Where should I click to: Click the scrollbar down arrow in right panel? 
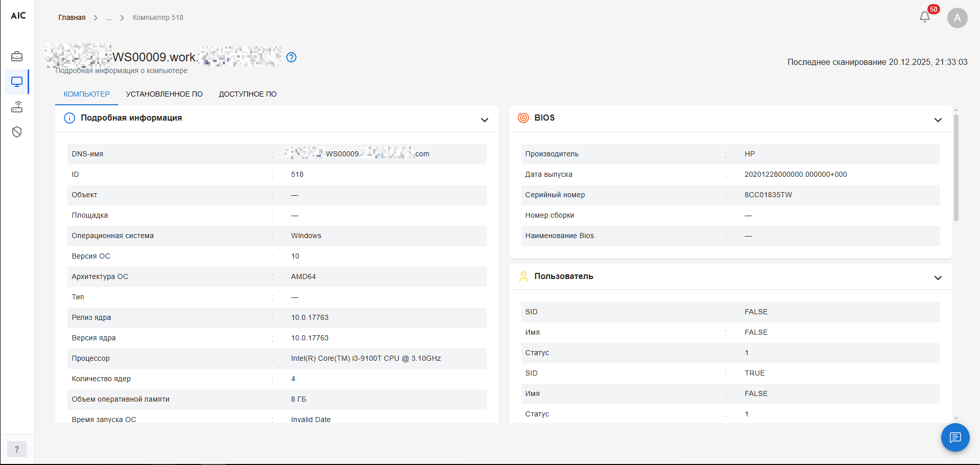[x=956, y=418]
